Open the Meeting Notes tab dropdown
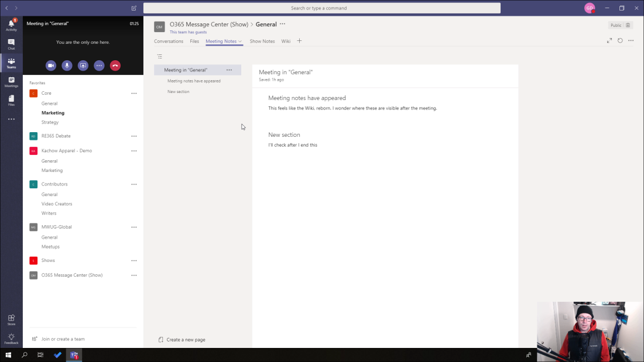 pos(240,41)
